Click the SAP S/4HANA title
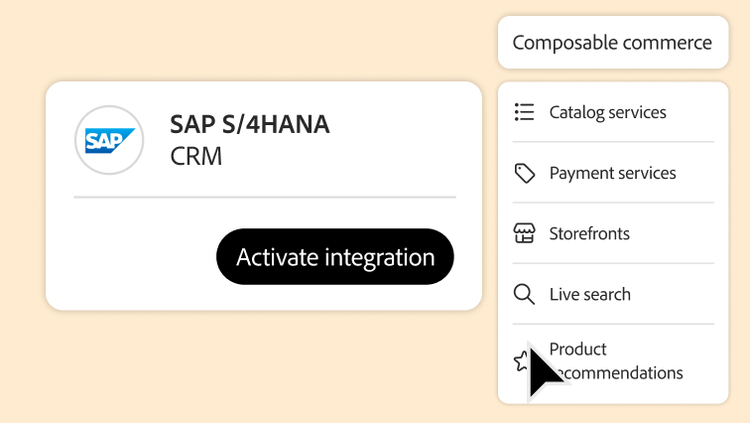This screenshot has width=750, height=423. (x=249, y=125)
